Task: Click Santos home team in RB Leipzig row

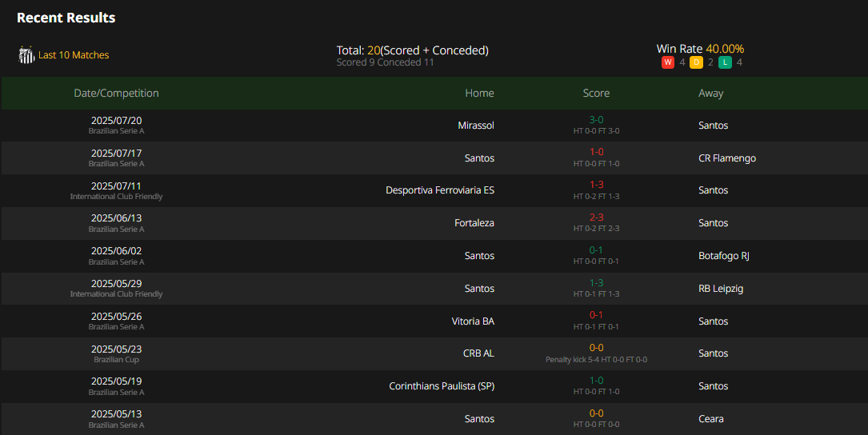Action: click(479, 289)
